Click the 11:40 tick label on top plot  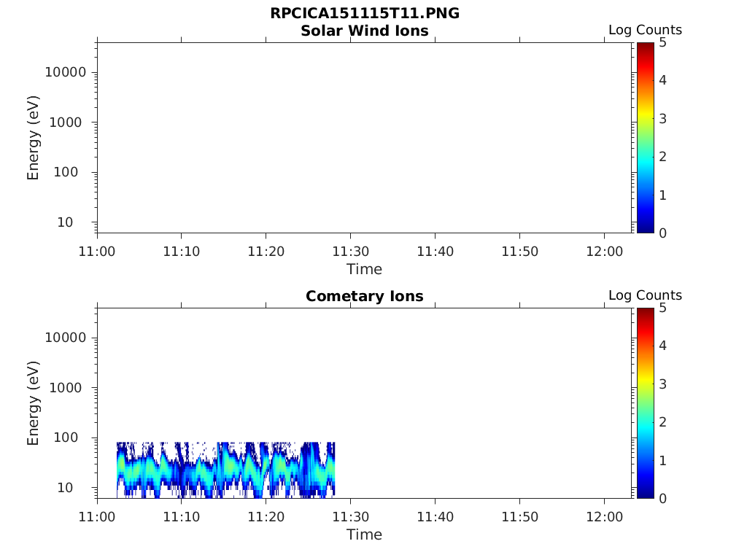(x=436, y=252)
